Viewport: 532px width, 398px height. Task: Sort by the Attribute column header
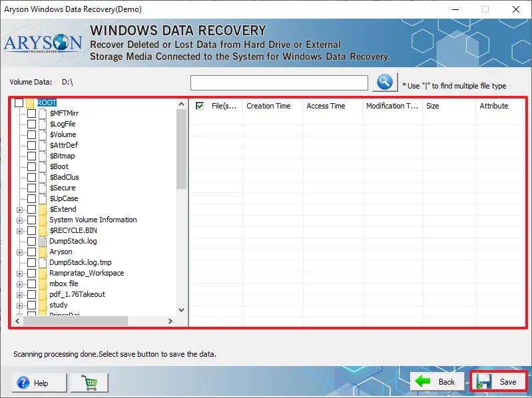499,106
